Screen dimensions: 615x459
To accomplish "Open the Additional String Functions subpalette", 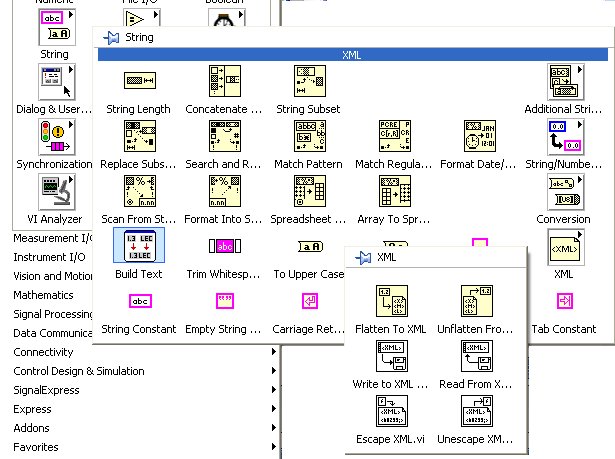I will (566, 82).
